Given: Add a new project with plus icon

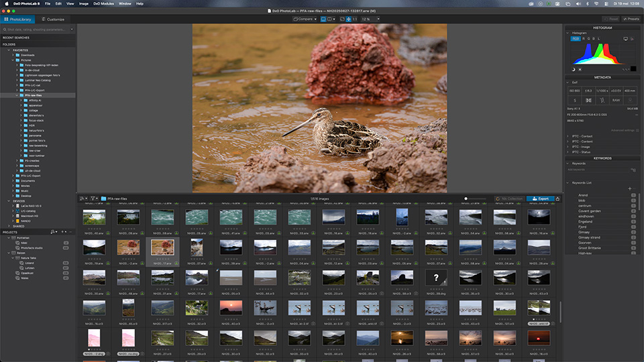Looking at the screenshot, I should 62,232.
